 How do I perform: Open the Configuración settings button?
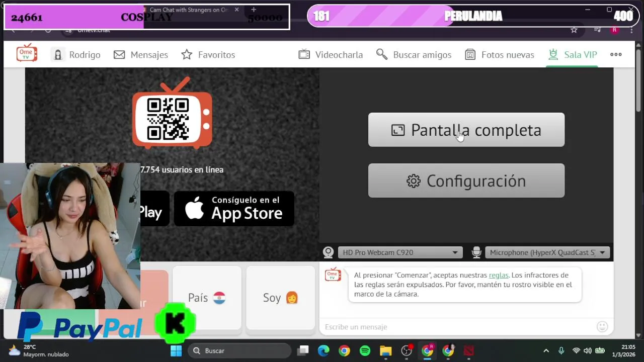(466, 180)
